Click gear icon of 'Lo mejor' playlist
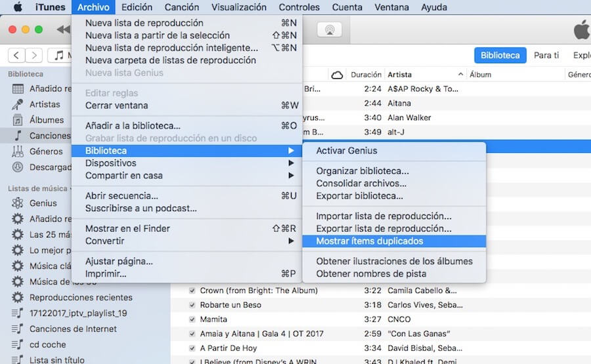This screenshot has width=591, height=364. pyautogui.click(x=18, y=250)
